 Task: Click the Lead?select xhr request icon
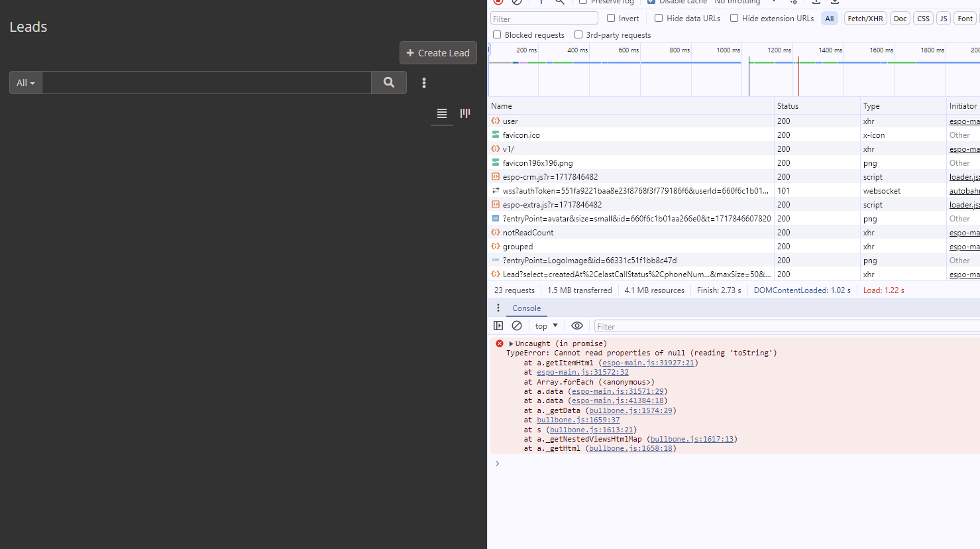[496, 274]
